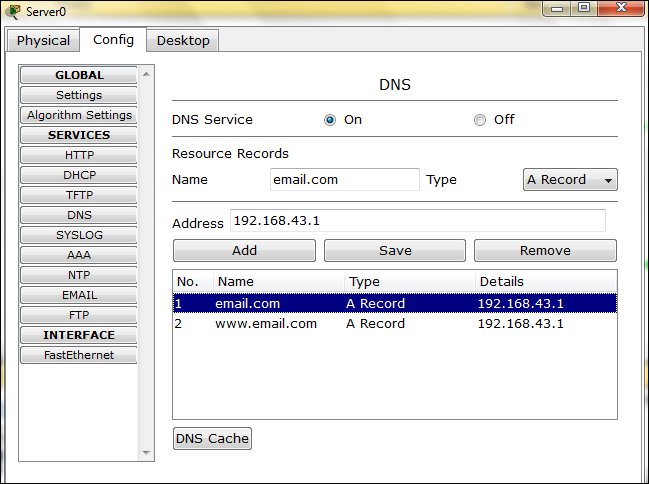
Task: Save the DNS resource record
Action: click(x=395, y=250)
